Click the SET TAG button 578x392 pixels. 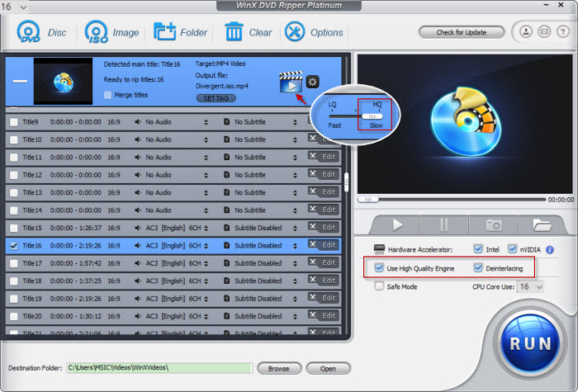point(216,98)
